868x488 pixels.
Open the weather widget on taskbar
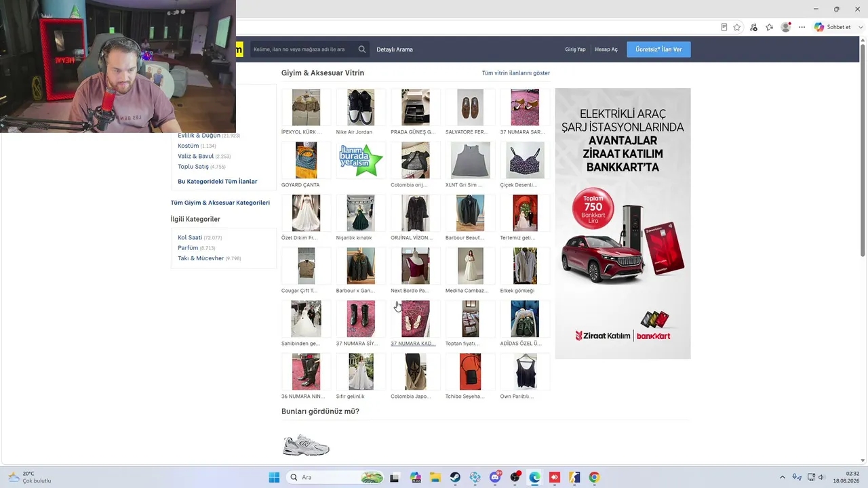pyautogui.click(x=30, y=477)
